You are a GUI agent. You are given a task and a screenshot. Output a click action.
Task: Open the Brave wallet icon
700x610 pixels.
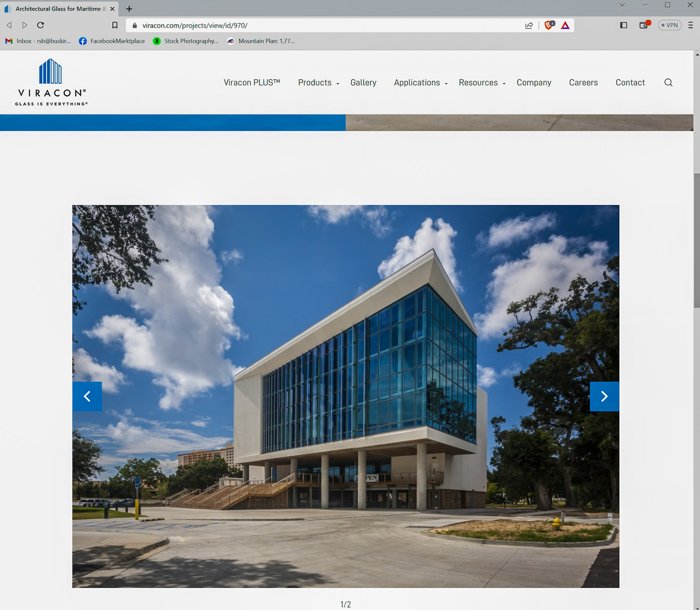[644, 25]
